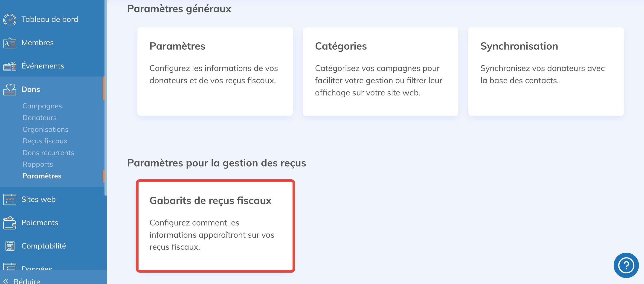Navigate to Reçus fiscaux submenu
Viewport: 644px width, 284px height.
pos(45,141)
